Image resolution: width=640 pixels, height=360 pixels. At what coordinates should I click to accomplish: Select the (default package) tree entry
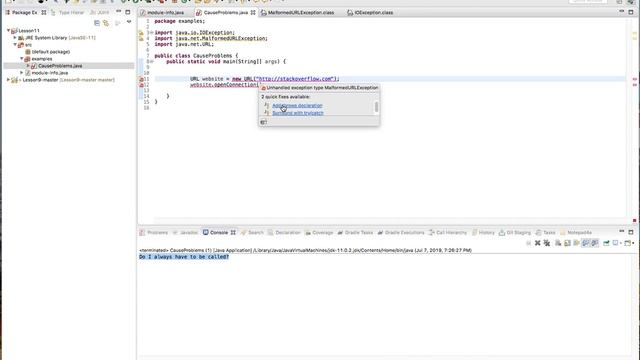tap(51, 52)
